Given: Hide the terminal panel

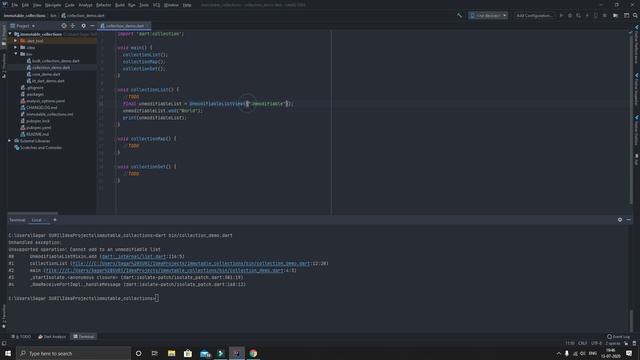Looking at the screenshot, I should [x=629, y=220].
